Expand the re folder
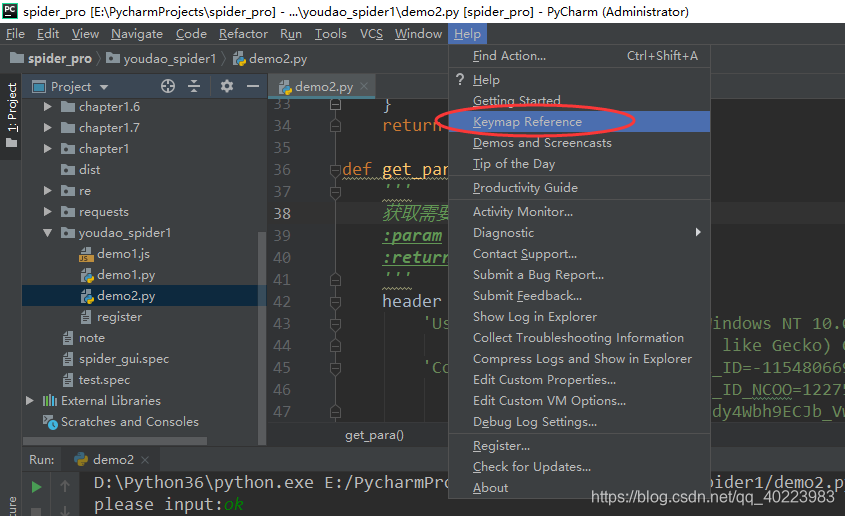 click(47, 191)
